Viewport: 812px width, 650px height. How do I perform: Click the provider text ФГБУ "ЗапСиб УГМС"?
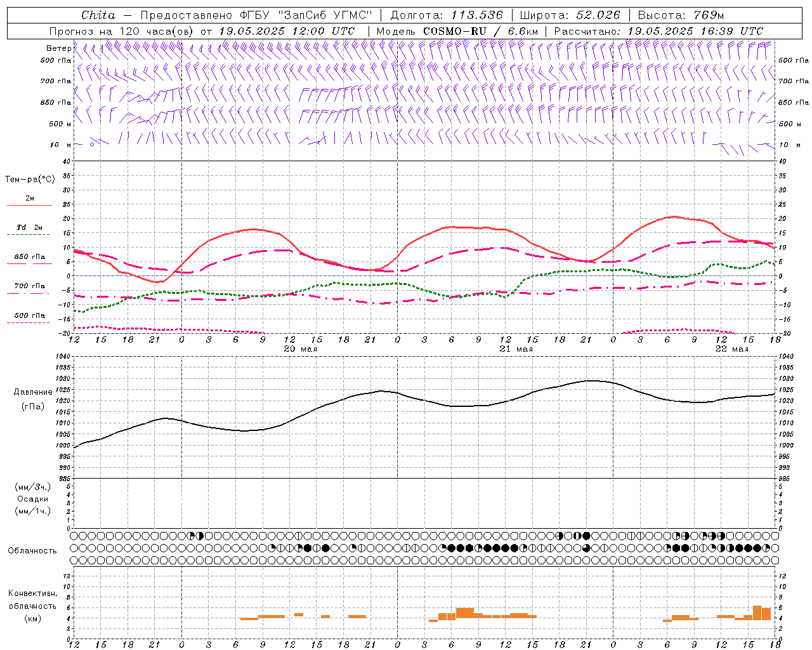point(306,15)
